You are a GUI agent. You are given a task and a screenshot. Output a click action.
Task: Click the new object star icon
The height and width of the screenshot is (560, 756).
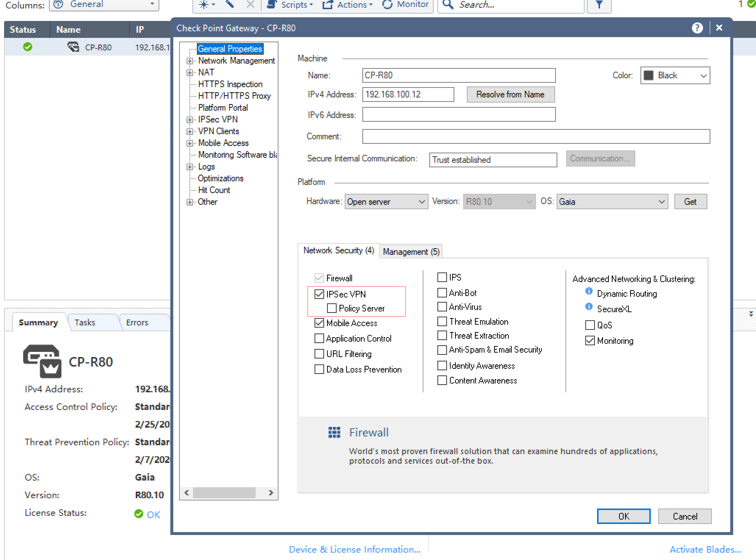203,4
